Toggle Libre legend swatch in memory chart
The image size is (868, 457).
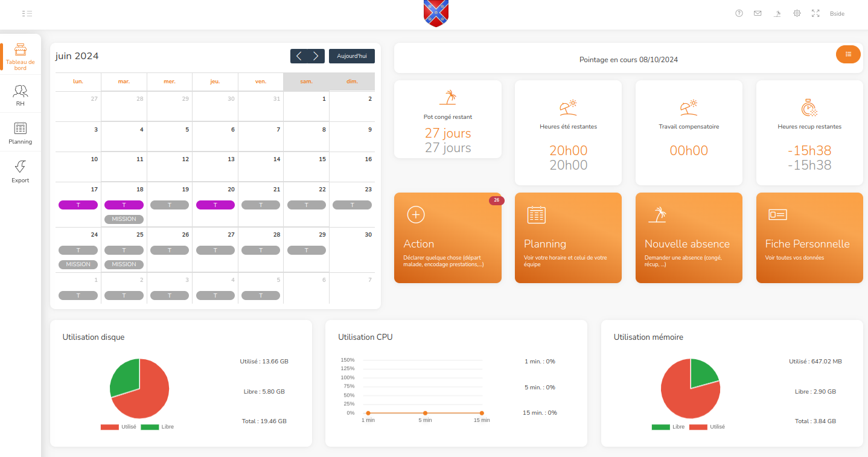pos(660,427)
